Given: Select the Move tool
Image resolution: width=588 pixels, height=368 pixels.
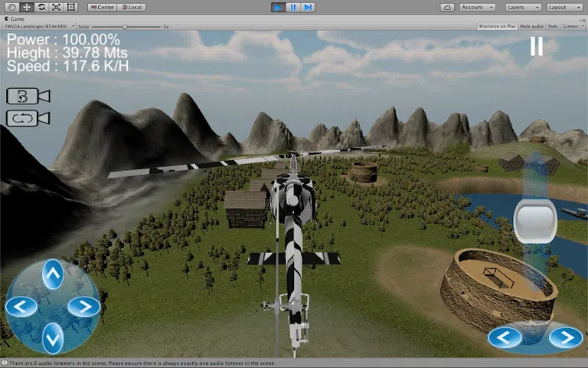Looking at the screenshot, I should pyautogui.click(x=27, y=7).
